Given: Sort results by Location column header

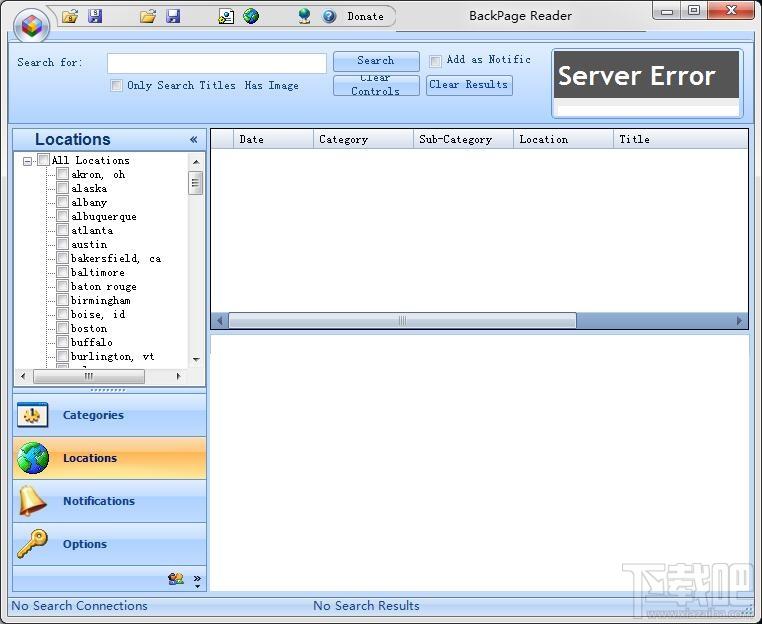Looking at the screenshot, I should tap(563, 139).
